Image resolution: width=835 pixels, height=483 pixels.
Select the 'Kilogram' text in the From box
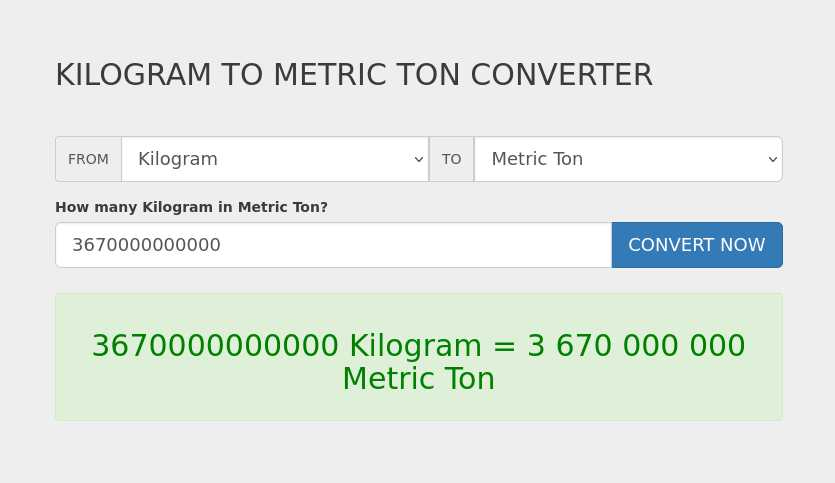coord(178,159)
